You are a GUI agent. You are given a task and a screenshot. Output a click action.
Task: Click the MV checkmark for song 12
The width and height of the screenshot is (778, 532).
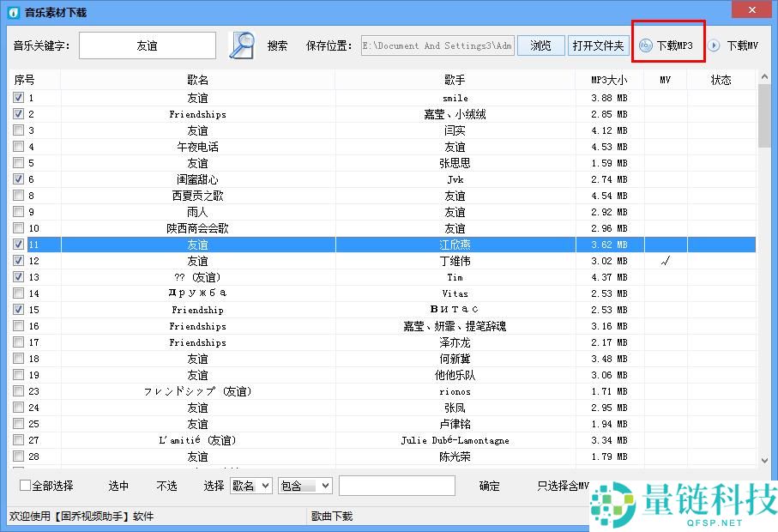[665, 261]
